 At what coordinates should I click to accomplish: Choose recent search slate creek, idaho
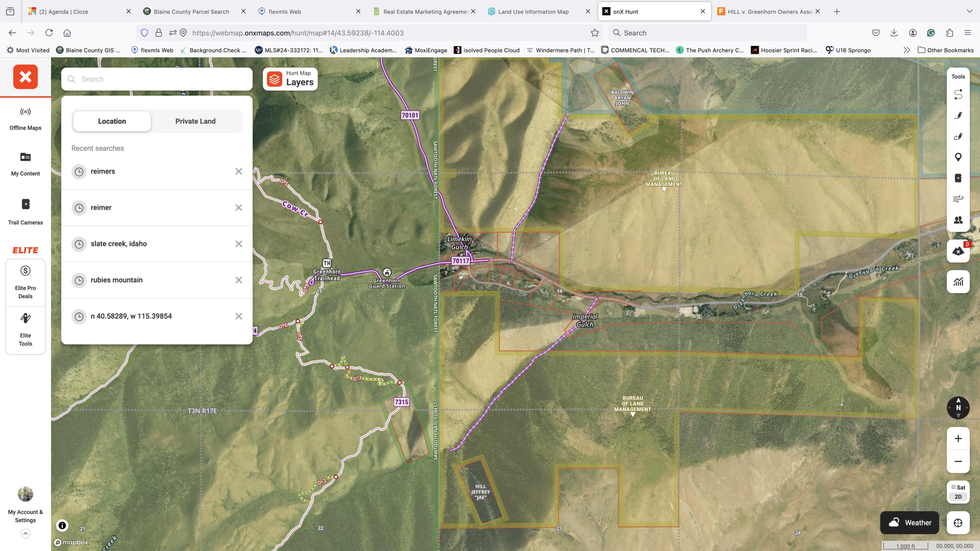[x=119, y=244]
